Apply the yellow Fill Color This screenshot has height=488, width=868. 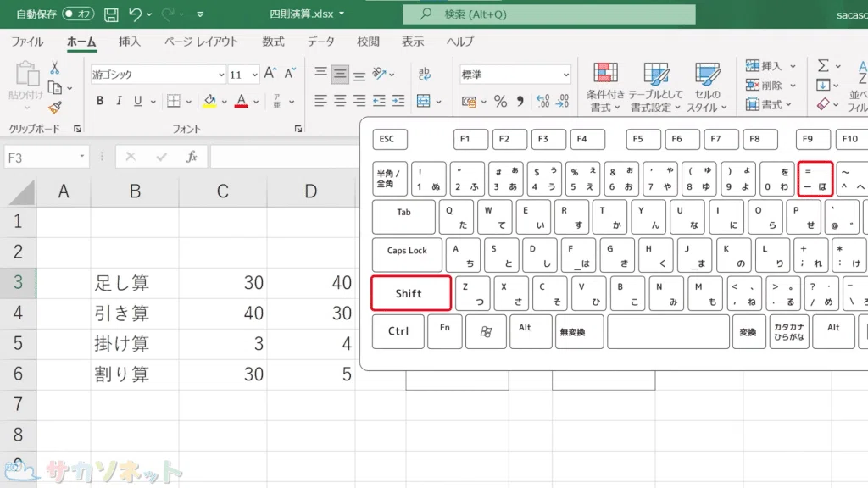tap(209, 101)
